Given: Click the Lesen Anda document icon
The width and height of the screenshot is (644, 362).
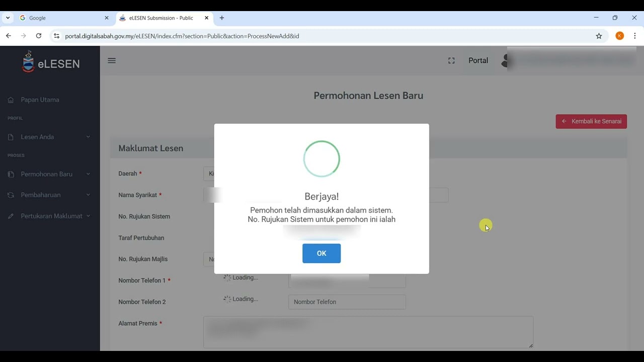Looking at the screenshot, I should click(11, 137).
